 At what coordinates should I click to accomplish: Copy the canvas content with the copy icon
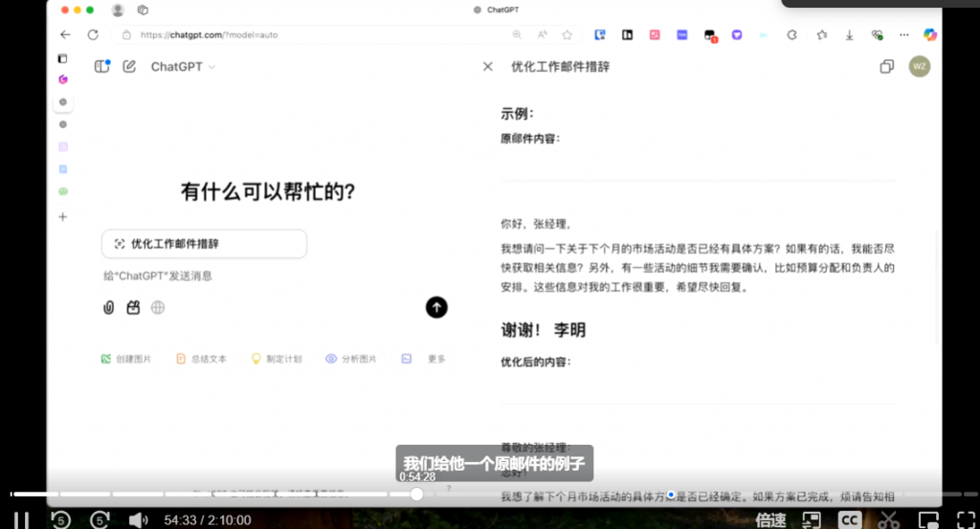pyautogui.click(x=886, y=67)
